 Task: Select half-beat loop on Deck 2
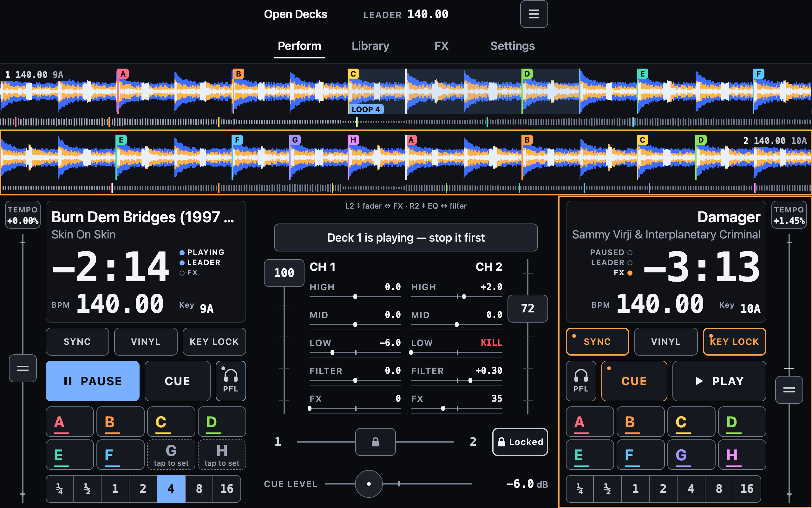coord(607,489)
